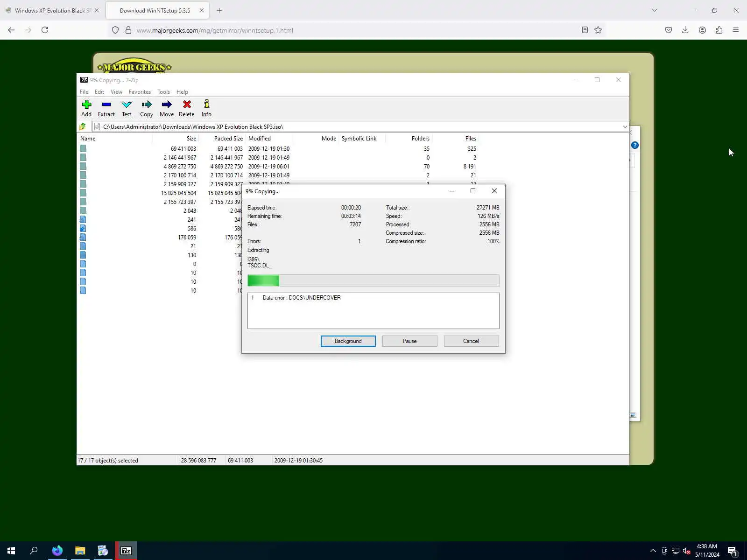
Task: Expand the 7-Zip address path dropdown
Action: [x=625, y=126]
